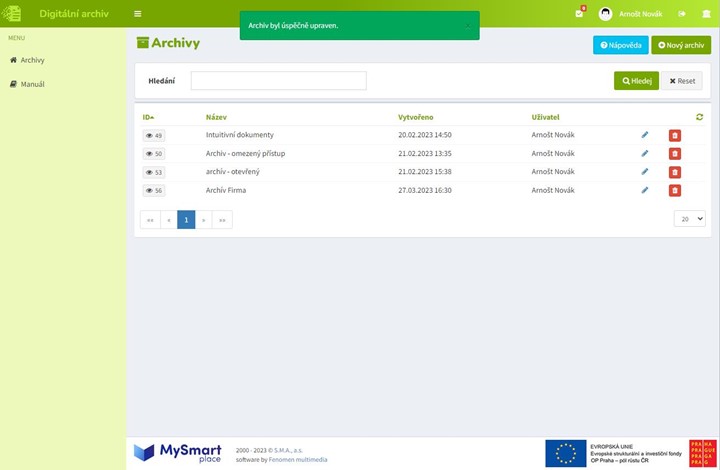Delete the Archív Firma archive

click(x=674, y=190)
